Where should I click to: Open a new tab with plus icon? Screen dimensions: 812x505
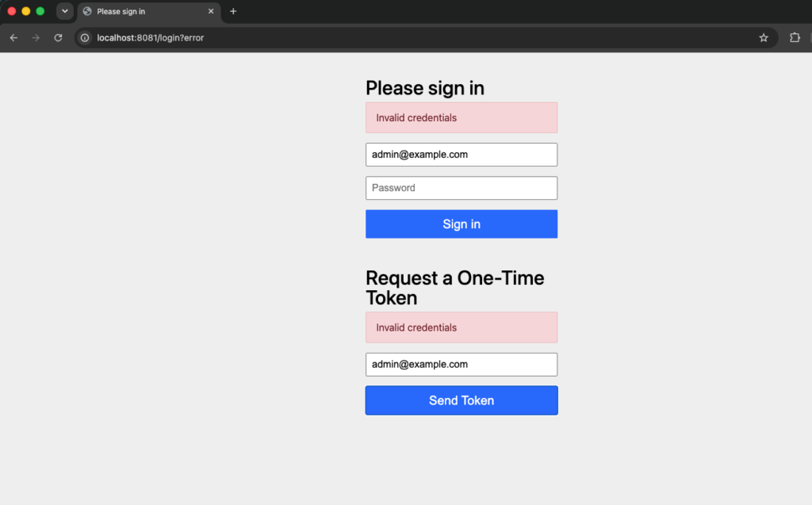coord(233,11)
